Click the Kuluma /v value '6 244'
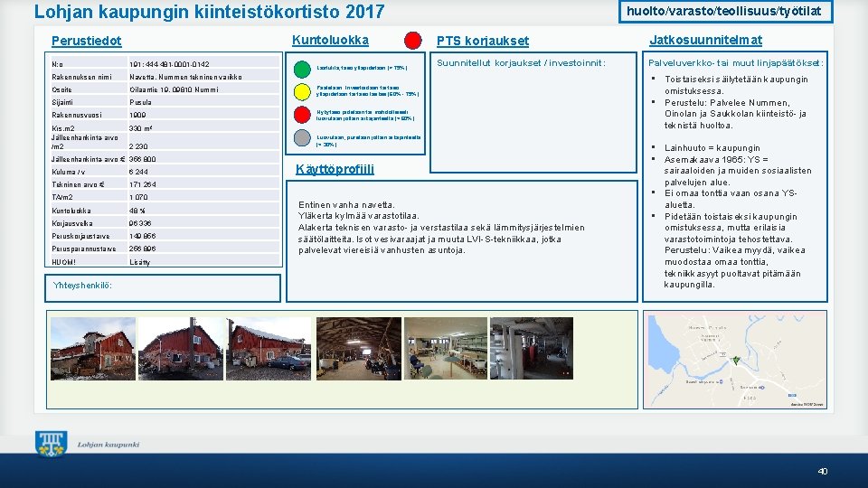 pos(138,172)
